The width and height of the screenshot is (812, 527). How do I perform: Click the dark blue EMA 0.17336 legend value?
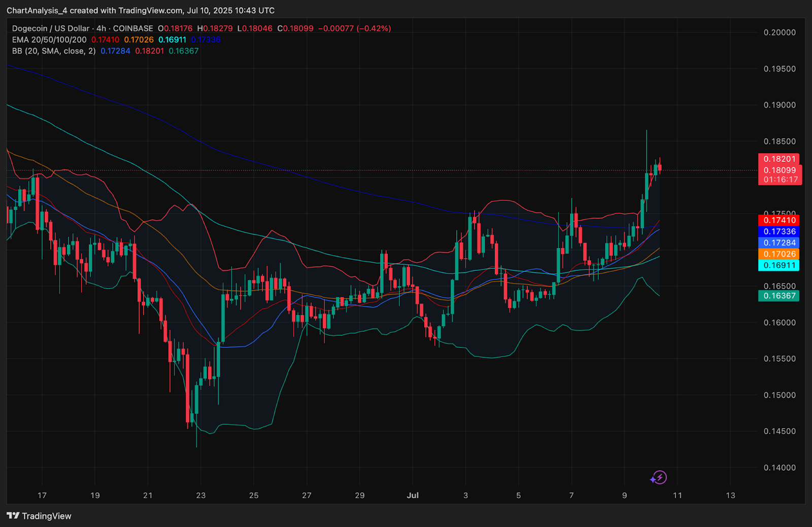coord(206,40)
